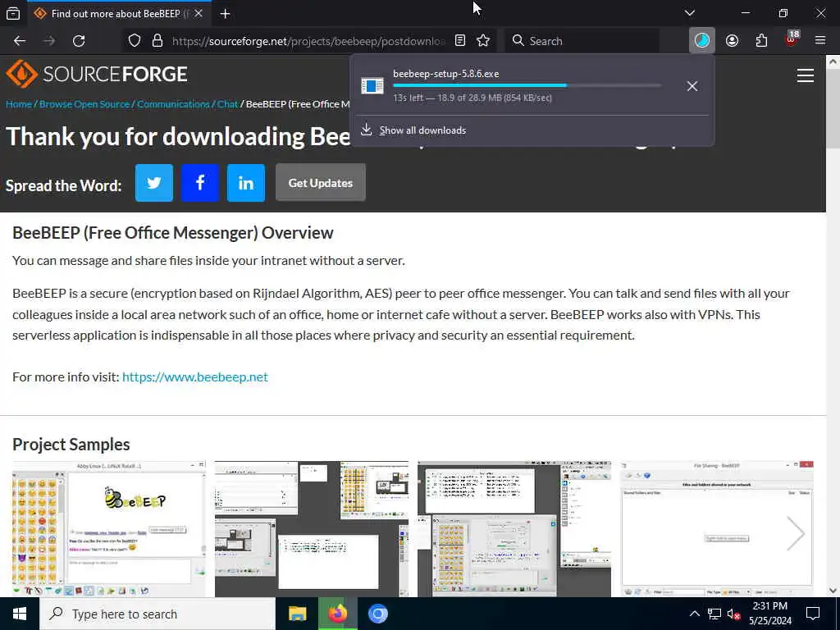Image resolution: width=840 pixels, height=630 pixels.
Task: Open Firefox account icon
Action: coord(732,41)
